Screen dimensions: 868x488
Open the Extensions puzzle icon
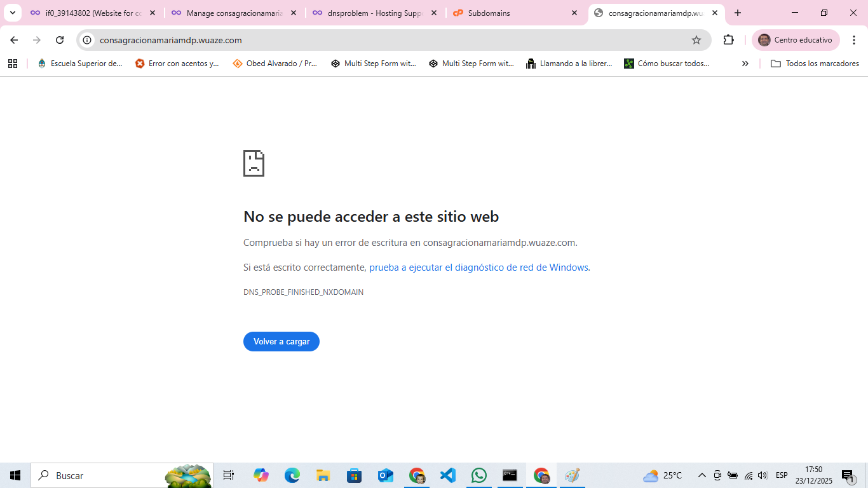(x=728, y=40)
